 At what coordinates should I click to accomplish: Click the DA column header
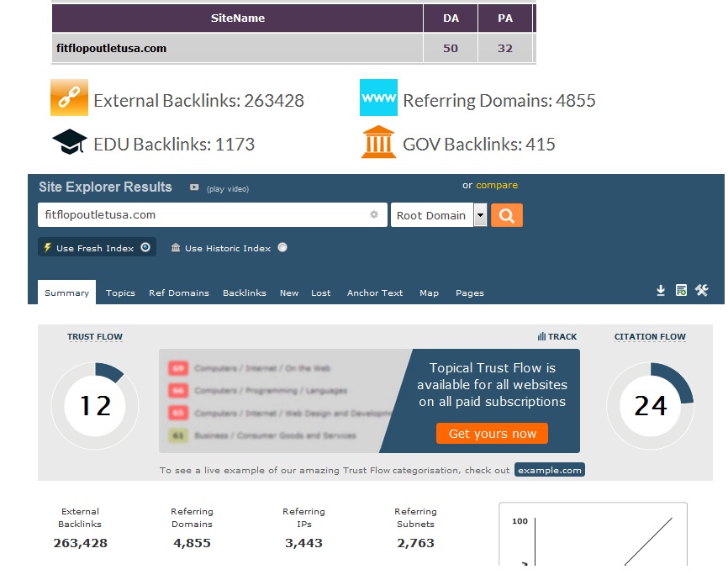tap(451, 18)
